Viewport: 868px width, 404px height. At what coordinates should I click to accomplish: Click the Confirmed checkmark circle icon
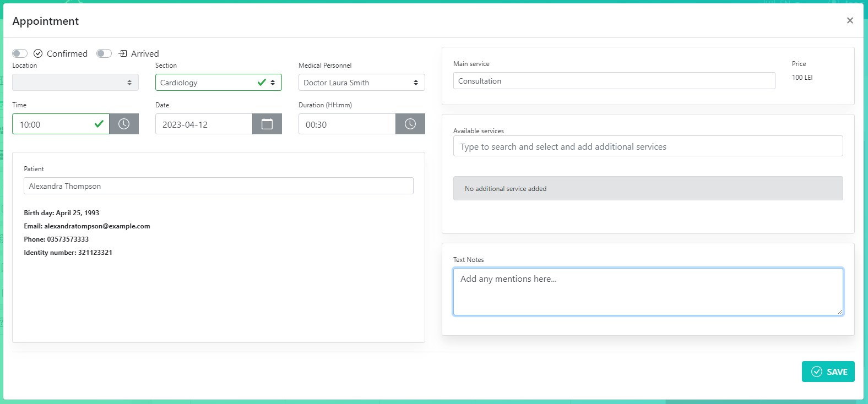tap(38, 53)
